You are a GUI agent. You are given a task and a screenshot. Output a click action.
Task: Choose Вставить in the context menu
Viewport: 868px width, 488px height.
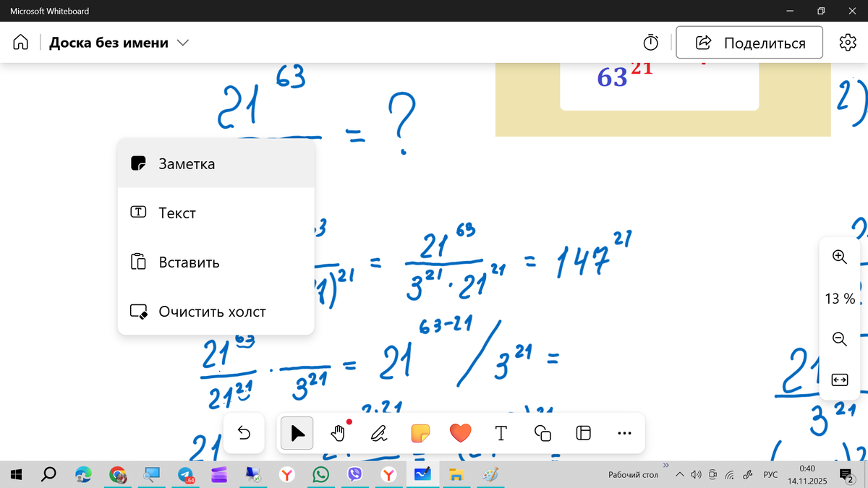(216, 262)
